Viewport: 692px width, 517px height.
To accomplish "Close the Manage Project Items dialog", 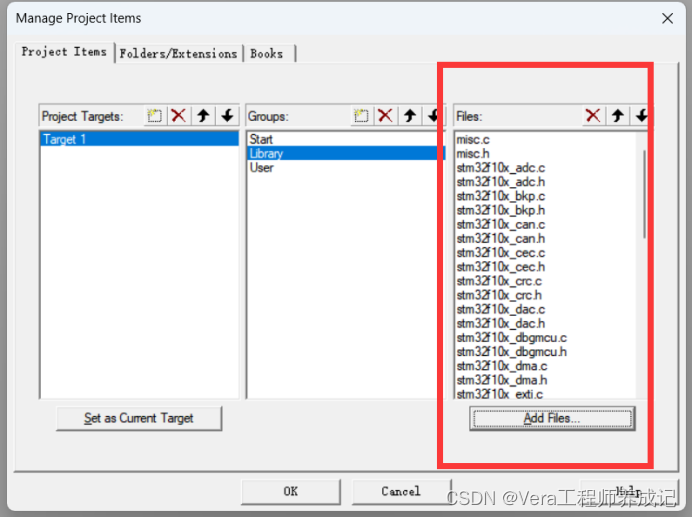I will (x=667, y=18).
